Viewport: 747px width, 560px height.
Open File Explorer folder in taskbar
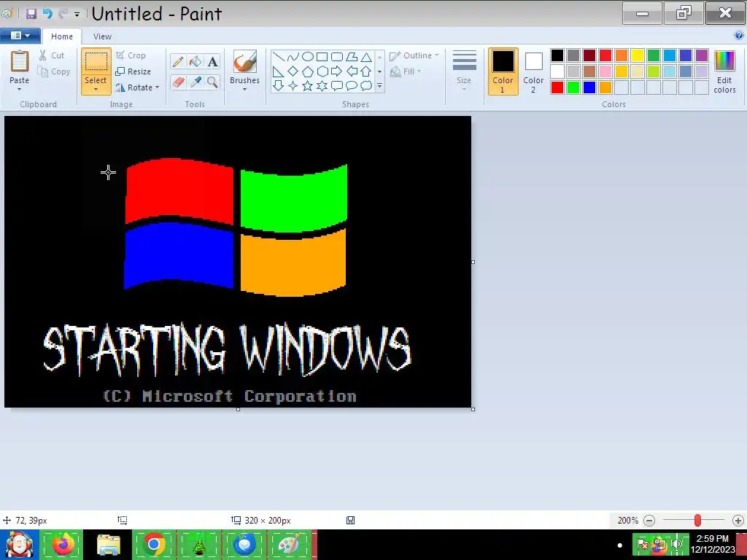pos(109,544)
